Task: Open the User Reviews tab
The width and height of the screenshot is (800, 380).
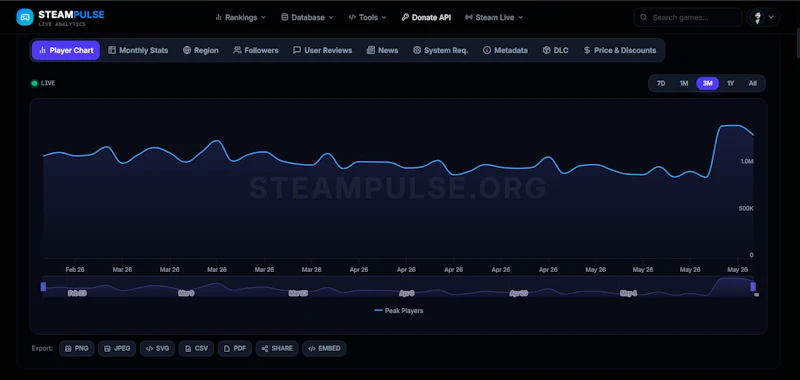Action: pos(322,50)
